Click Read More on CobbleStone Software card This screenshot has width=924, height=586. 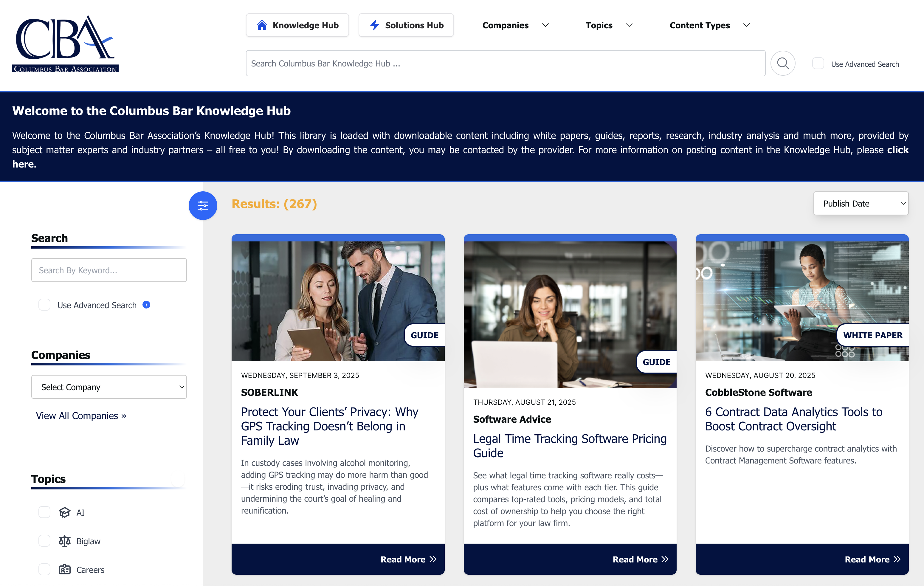pos(872,559)
